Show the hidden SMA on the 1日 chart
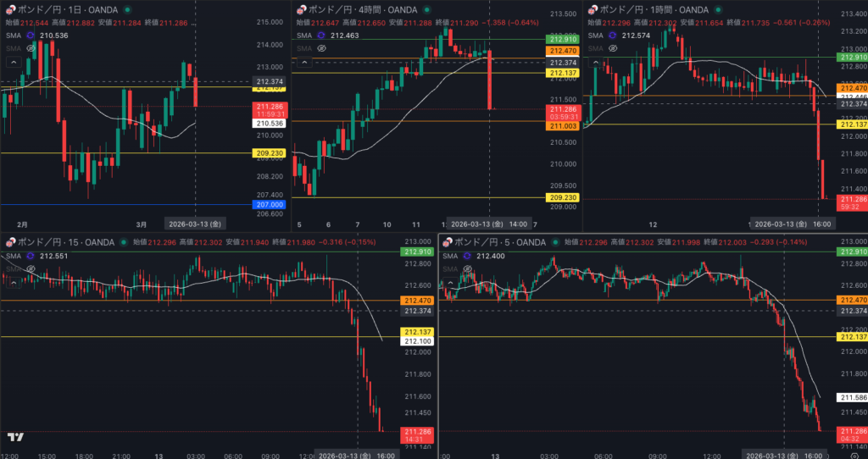 [31, 48]
